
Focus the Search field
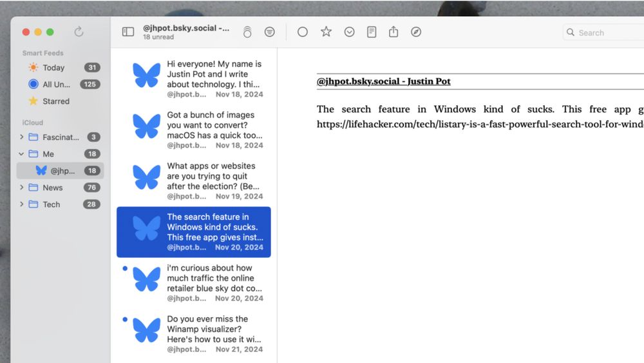[x=603, y=32]
